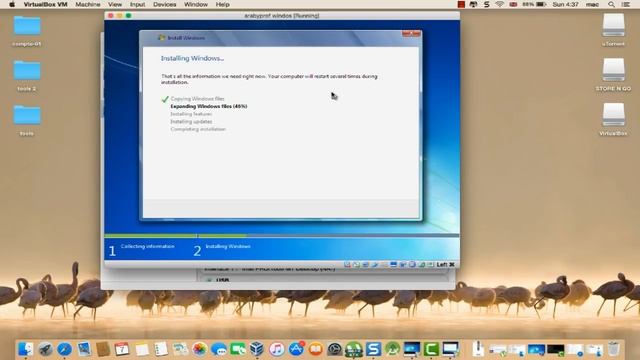640x360 pixels.
Task: Click 'Copying Windows files' step text
Action: point(198,99)
